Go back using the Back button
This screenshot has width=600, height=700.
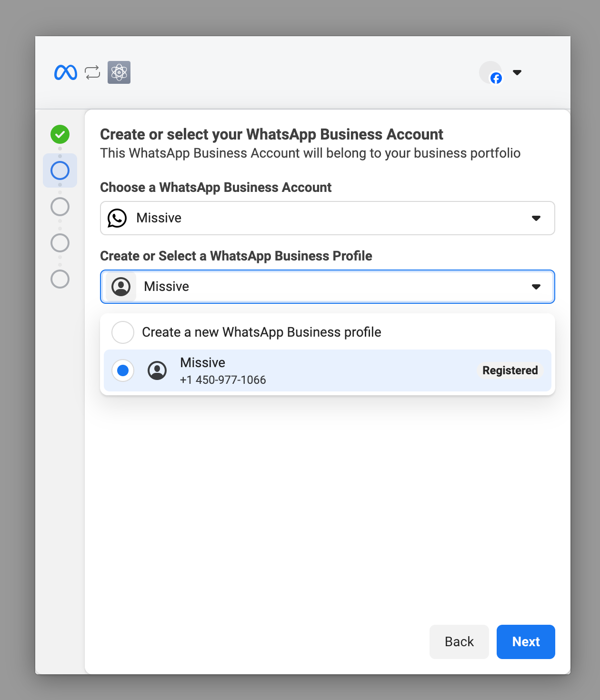(x=459, y=641)
